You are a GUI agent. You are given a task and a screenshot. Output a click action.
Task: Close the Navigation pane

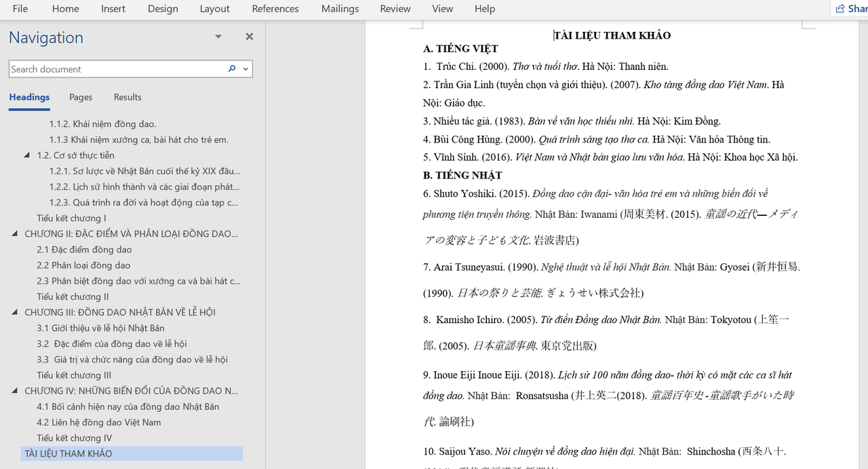coord(249,37)
